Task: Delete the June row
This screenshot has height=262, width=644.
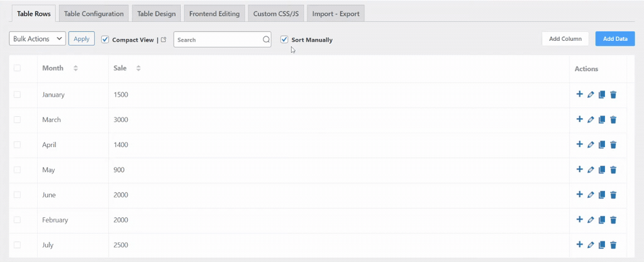Action: [x=613, y=195]
